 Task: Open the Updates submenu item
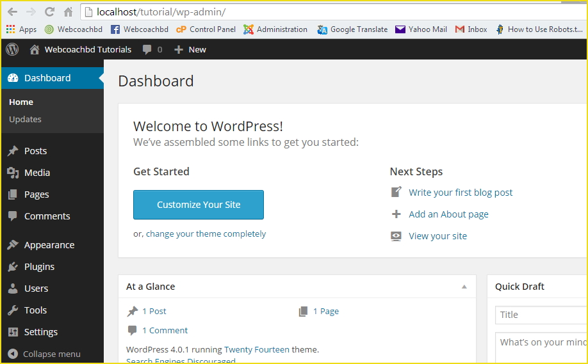point(25,119)
